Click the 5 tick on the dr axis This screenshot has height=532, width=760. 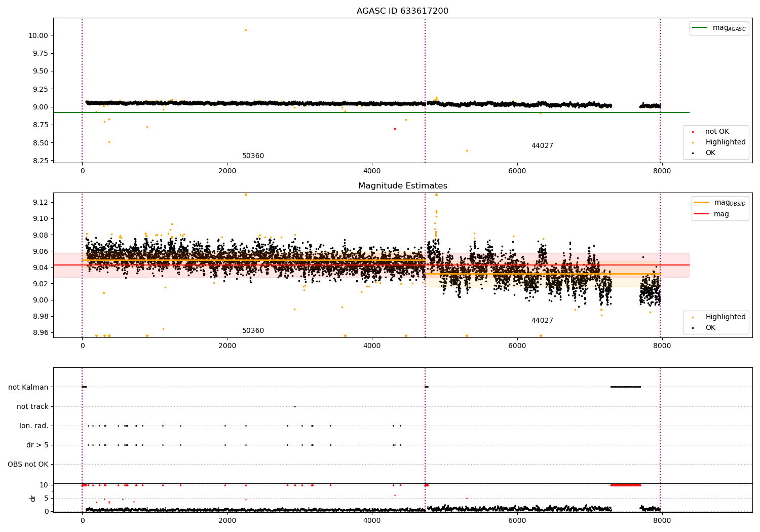click(46, 499)
